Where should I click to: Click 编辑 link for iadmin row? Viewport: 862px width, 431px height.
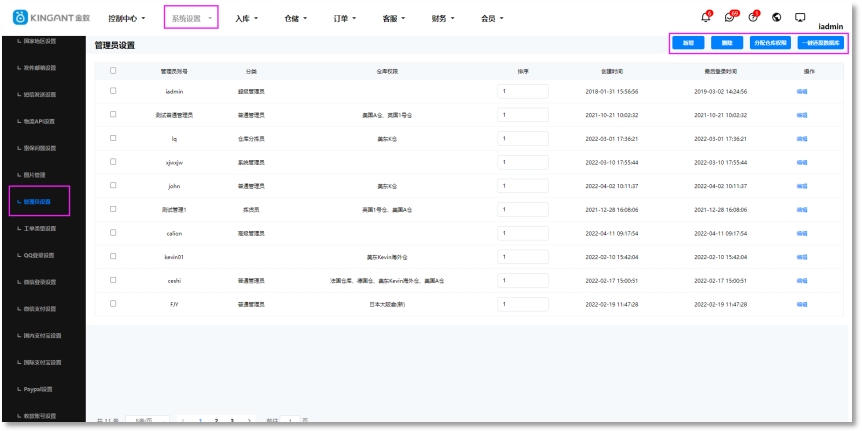click(x=802, y=92)
